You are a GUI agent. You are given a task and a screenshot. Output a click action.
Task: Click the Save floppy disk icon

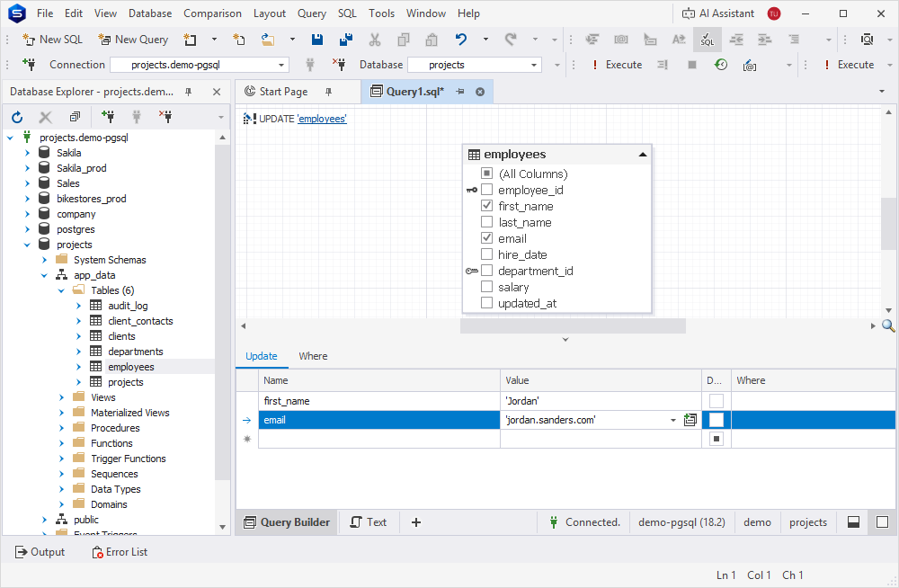click(x=317, y=40)
